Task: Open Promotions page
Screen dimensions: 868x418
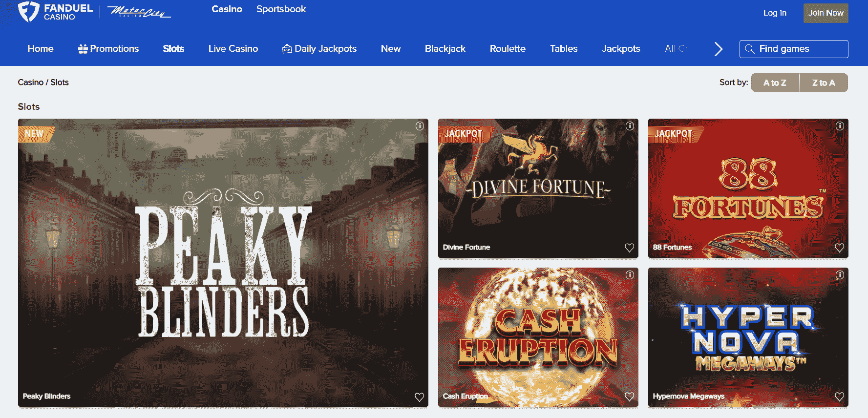Action: coord(108,49)
